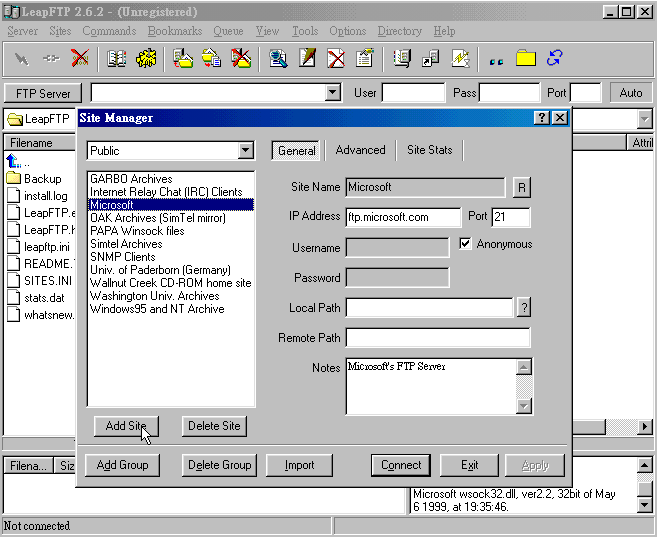The image size is (657, 537).
Task: Open the Options menu
Action: point(348,31)
